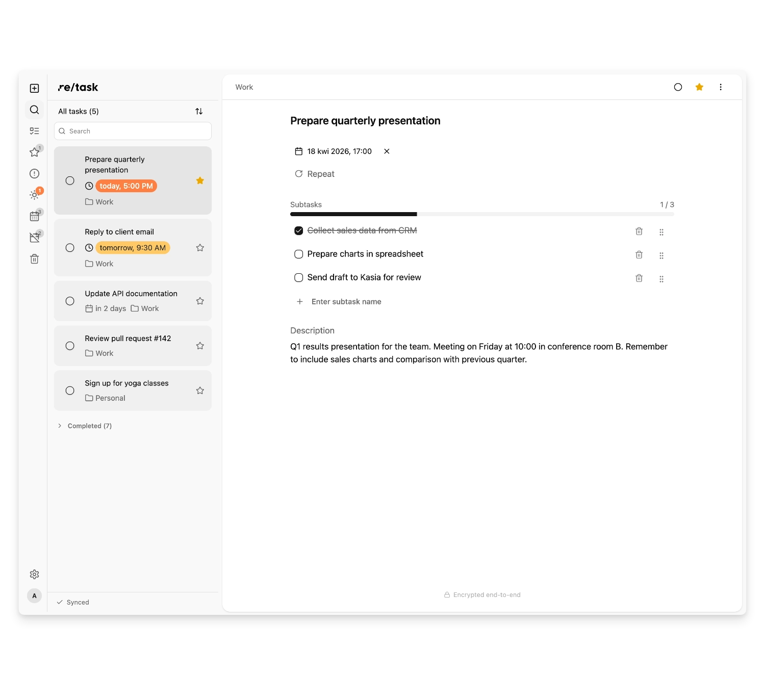765x700 pixels.
Task: Delete the Prepare charts in spreadsheet subtask
Action: 639,254
